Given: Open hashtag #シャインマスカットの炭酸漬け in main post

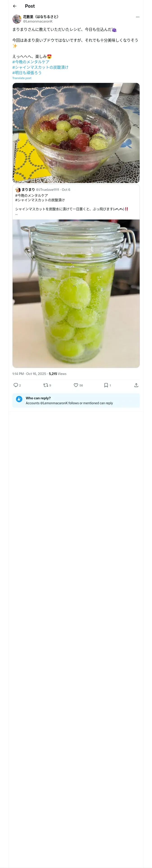Looking at the screenshot, I should coord(41,67).
